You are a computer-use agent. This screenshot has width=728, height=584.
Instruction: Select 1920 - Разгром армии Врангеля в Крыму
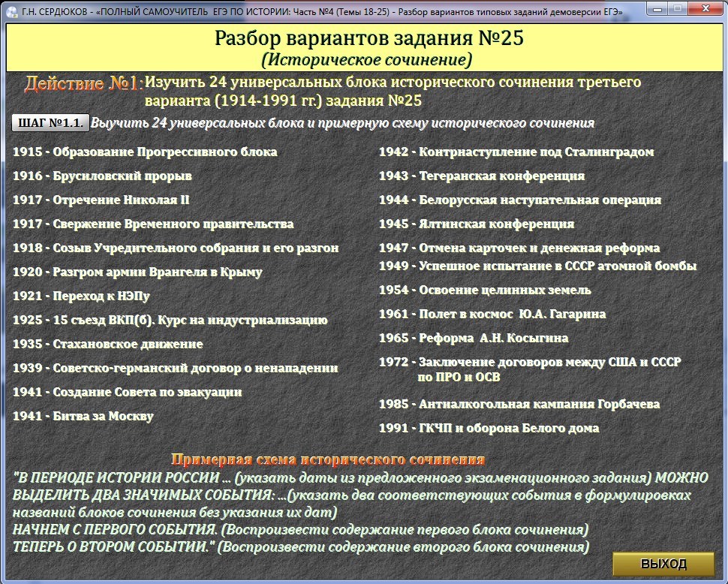tap(137, 272)
